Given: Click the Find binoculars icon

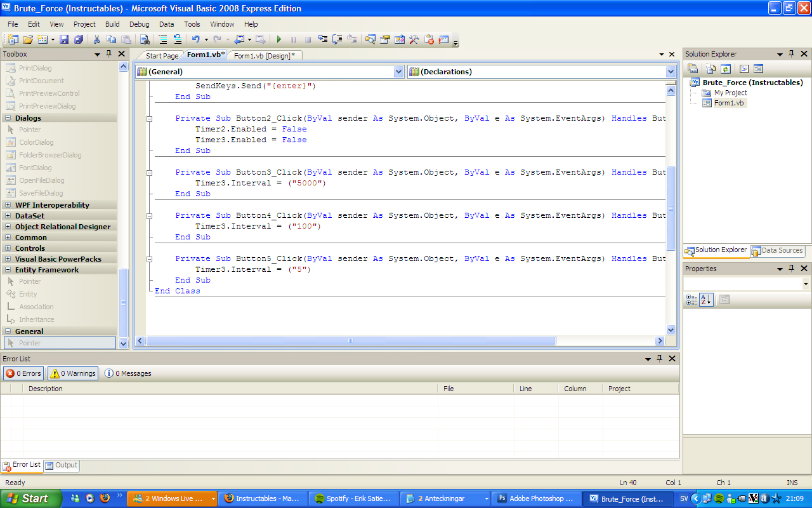Looking at the screenshot, I should point(145,39).
